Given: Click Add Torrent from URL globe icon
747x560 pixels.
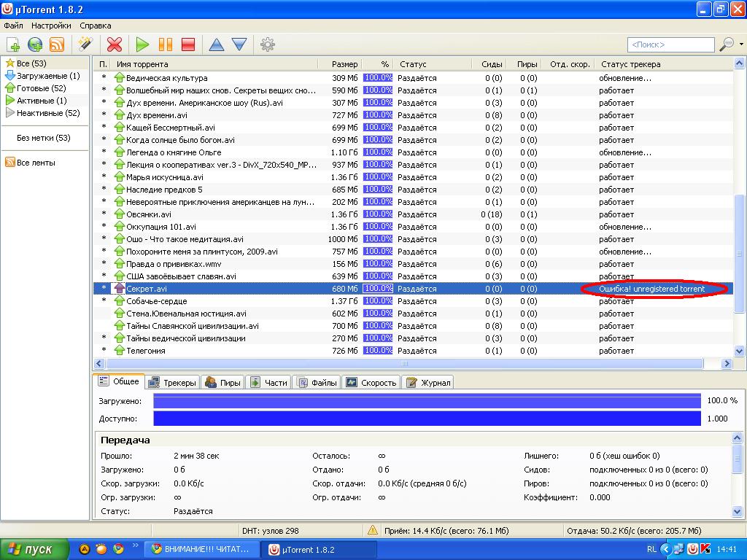Looking at the screenshot, I should tap(35, 44).
